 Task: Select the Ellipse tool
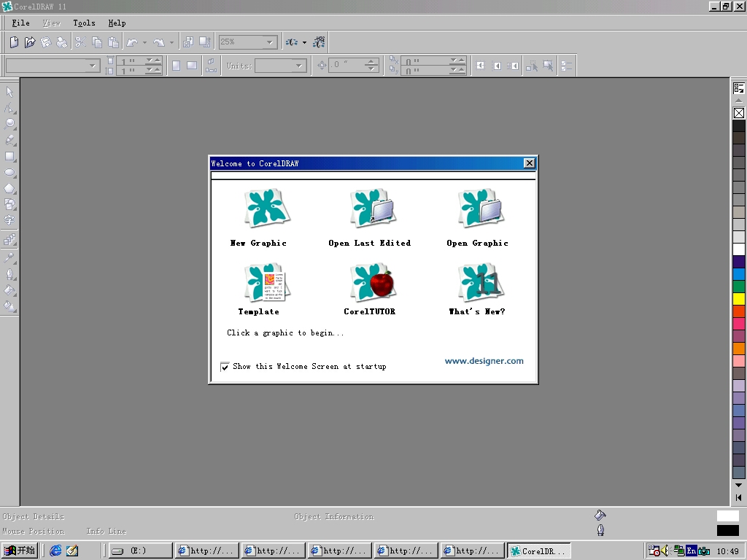[9, 172]
